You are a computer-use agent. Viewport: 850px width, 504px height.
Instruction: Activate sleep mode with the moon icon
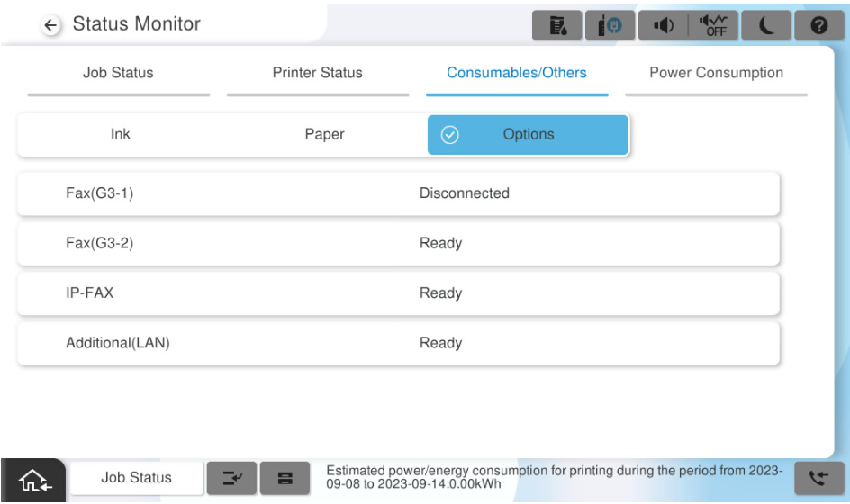767,25
